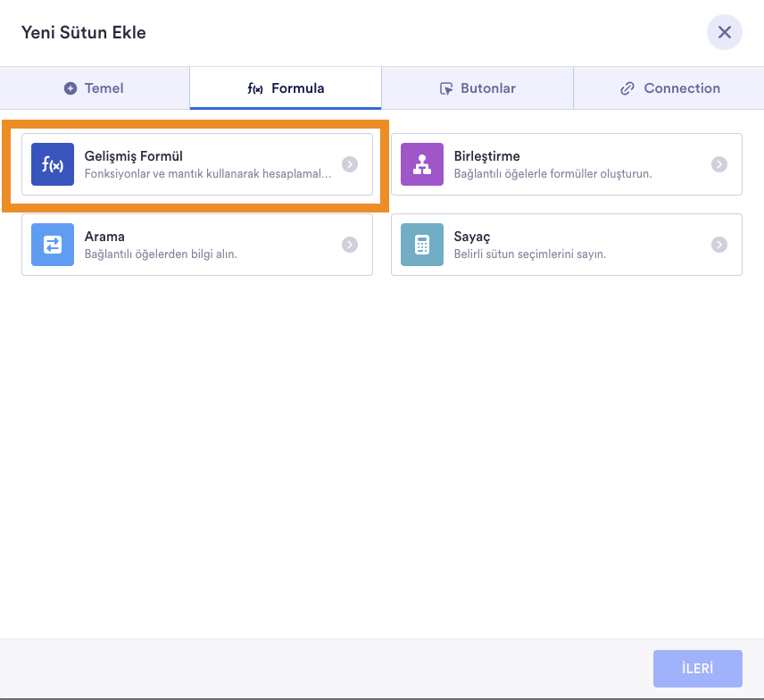Open Arama via its chevron arrow

350,245
